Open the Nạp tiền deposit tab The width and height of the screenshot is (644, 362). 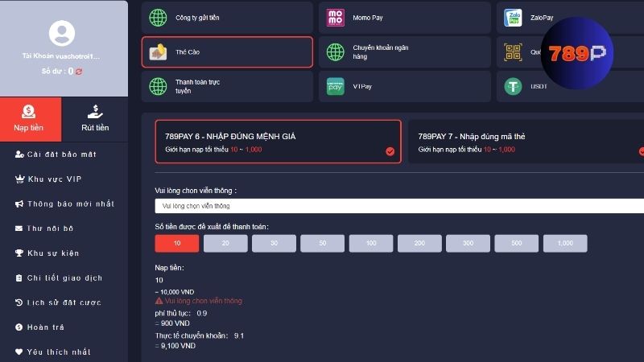point(31,119)
